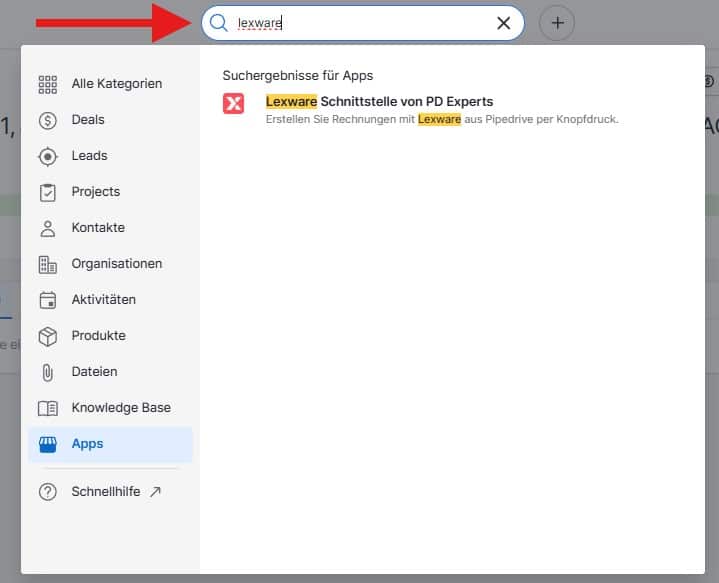The height and width of the screenshot is (583, 719).
Task: Click inside the lexware search field
Action: point(363,23)
